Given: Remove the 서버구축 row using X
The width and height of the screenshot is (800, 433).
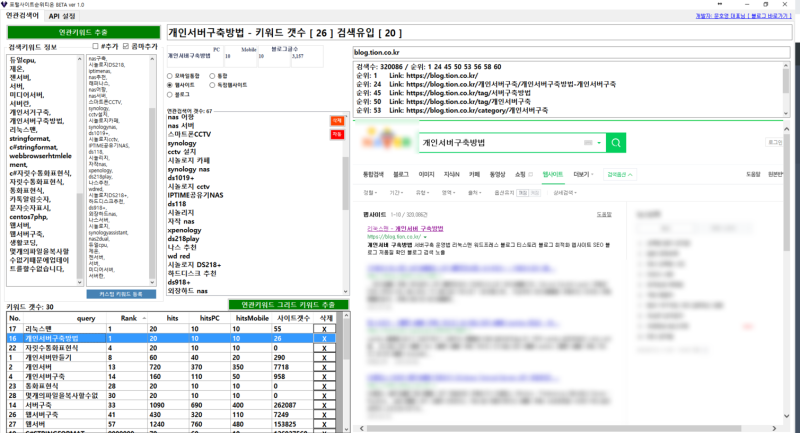Looking at the screenshot, I should click(324, 405).
